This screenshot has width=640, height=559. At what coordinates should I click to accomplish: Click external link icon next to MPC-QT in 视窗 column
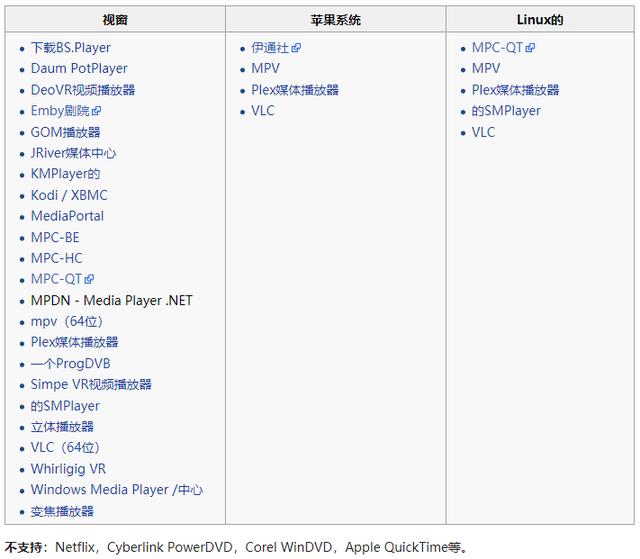[x=89, y=280]
